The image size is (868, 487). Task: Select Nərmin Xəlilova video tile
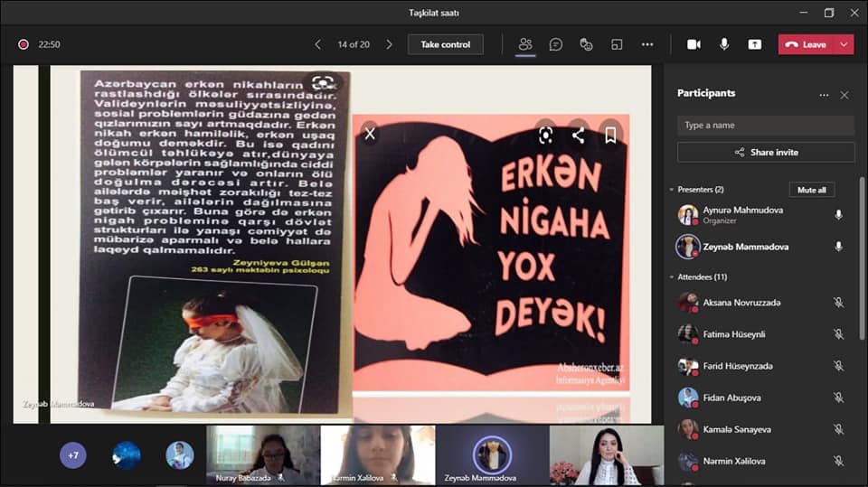click(378, 455)
